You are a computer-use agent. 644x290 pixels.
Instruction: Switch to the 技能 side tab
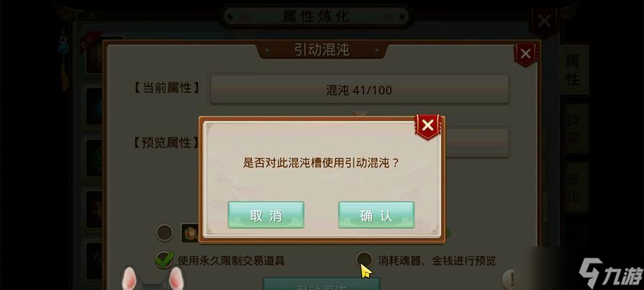click(573, 128)
